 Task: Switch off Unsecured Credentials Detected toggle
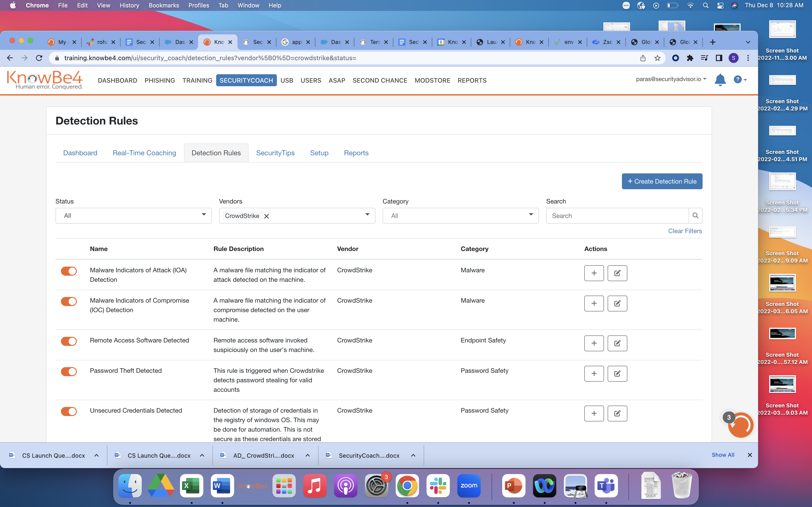tap(69, 411)
